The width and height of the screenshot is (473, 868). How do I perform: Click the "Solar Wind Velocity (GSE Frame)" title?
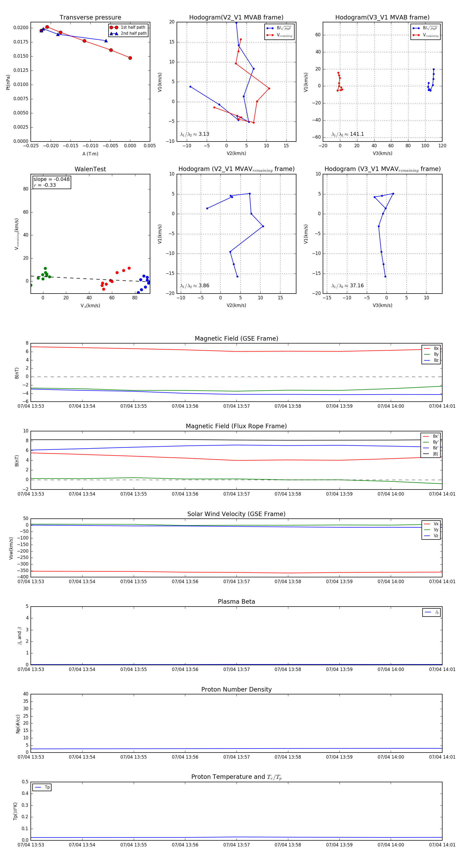tap(236, 514)
